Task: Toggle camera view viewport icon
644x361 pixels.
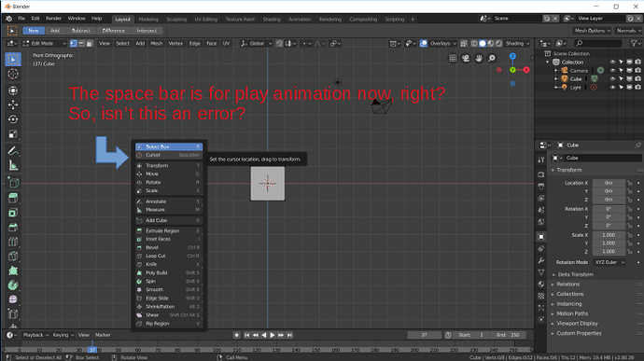Action: click(x=466, y=59)
